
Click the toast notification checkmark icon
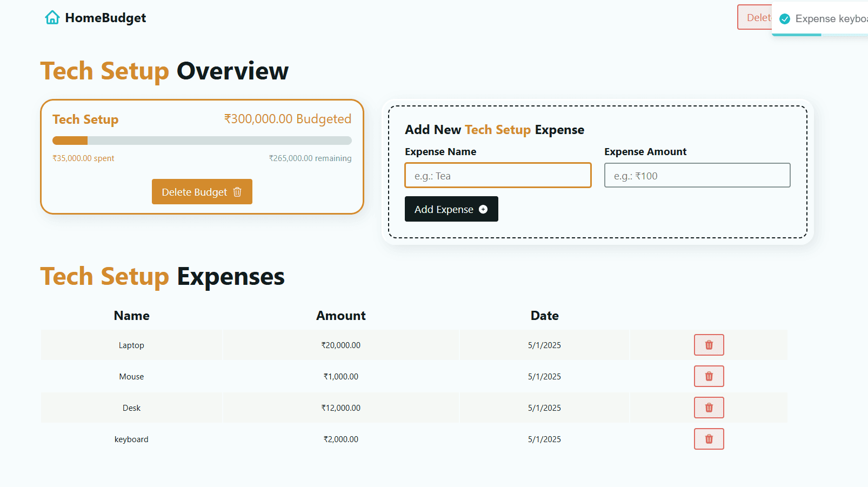tap(785, 19)
